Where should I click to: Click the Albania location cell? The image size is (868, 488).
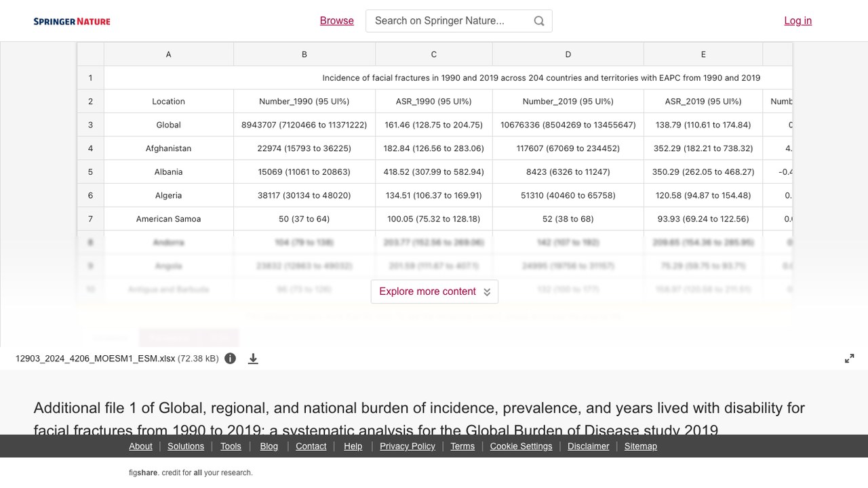pyautogui.click(x=169, y=172)
